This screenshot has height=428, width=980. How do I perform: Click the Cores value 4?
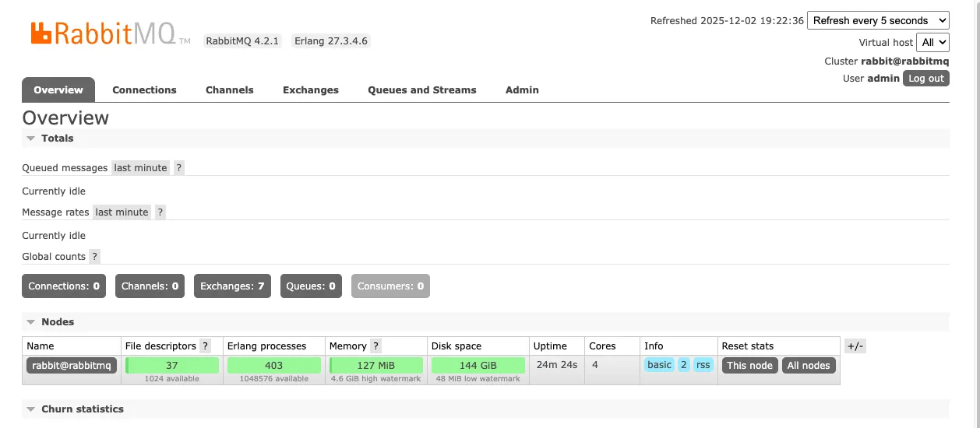pos(595,364)
